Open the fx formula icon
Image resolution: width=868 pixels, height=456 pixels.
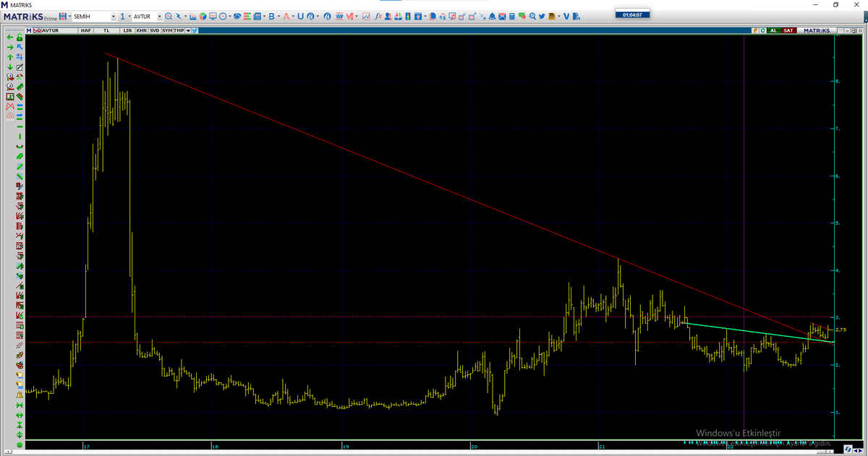tap(378, 17)
